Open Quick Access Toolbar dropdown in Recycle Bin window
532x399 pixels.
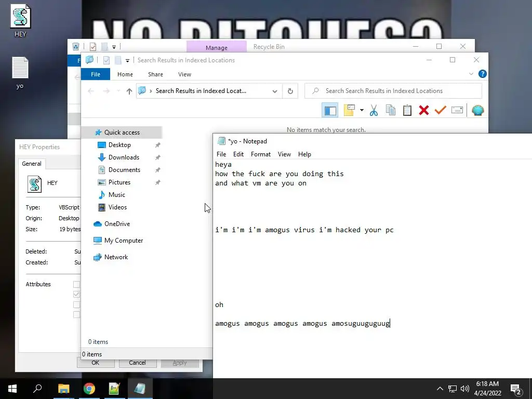pyautogui.click(x=114, y=47)
